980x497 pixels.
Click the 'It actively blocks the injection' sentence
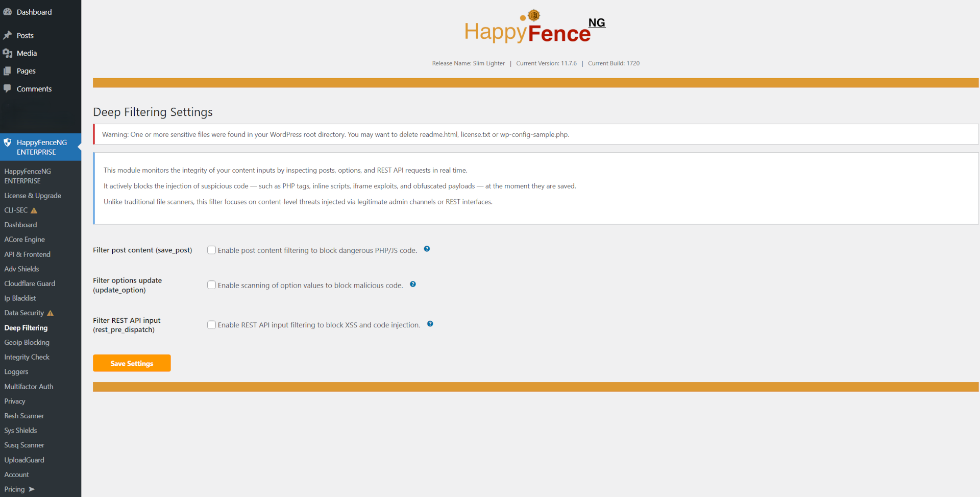[x=340, y=186]
